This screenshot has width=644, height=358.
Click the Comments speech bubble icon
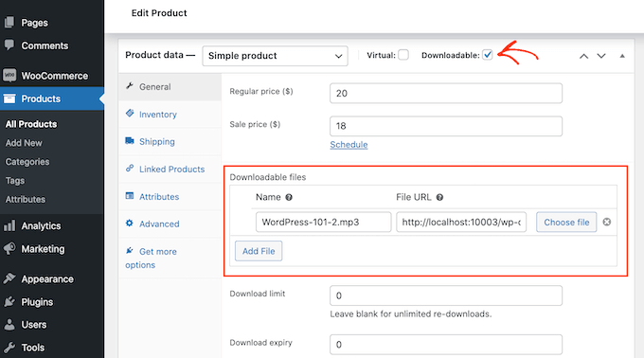coord(9,45)
